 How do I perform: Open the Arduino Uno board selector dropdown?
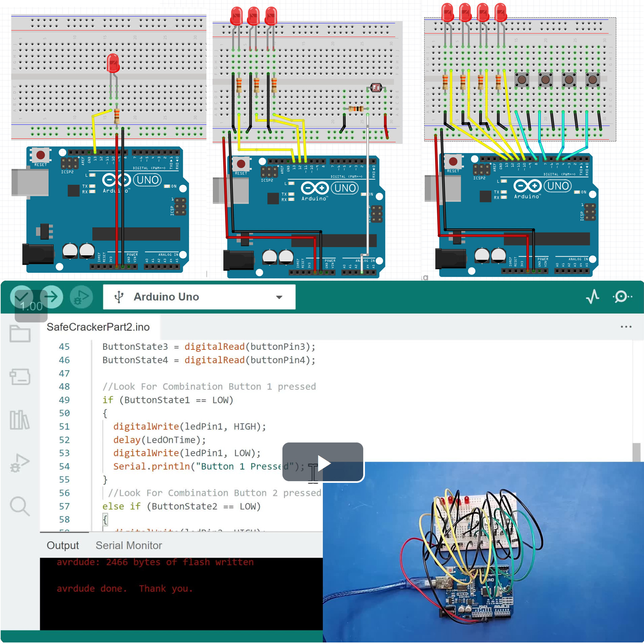click(167, 297)
